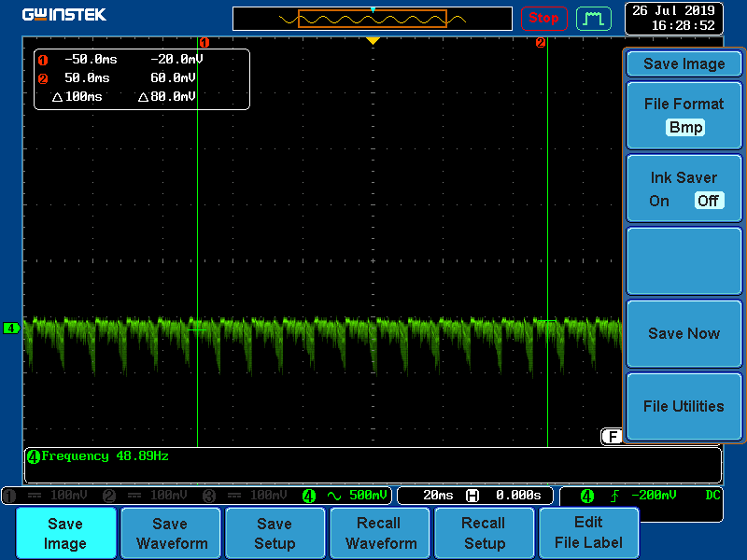Click the waveform overview bar at the top
The height and width of the screenshot is (560, 747).
tap(372, 19)
